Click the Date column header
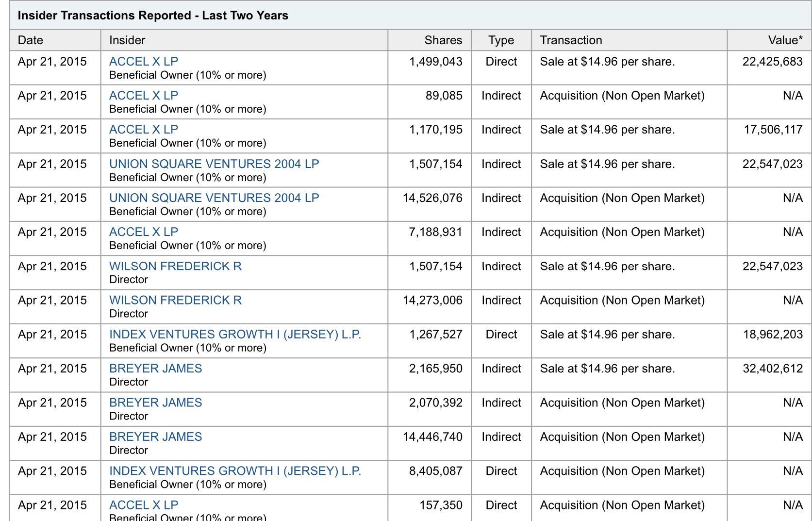Screen dimensions: 812x521 [x=31, y=40]
